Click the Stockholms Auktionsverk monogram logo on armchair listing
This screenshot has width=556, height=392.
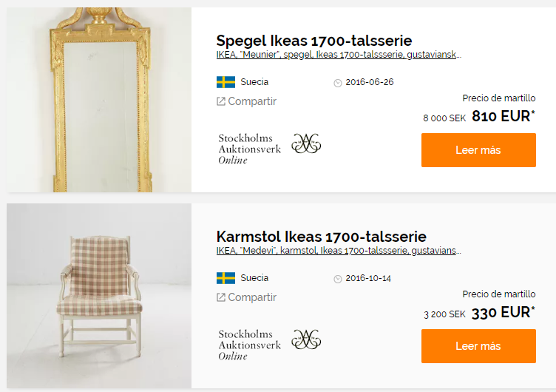(306, 339)
